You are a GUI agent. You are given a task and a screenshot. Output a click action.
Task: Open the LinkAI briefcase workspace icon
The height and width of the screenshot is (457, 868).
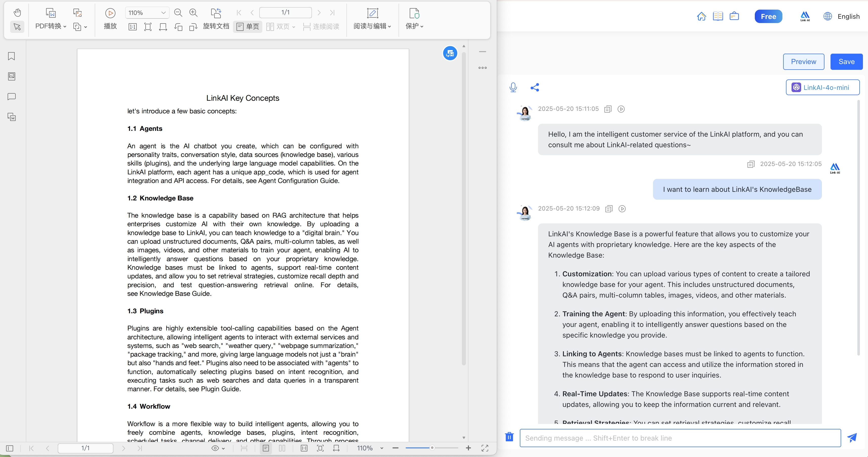click(x=734, y=16)
